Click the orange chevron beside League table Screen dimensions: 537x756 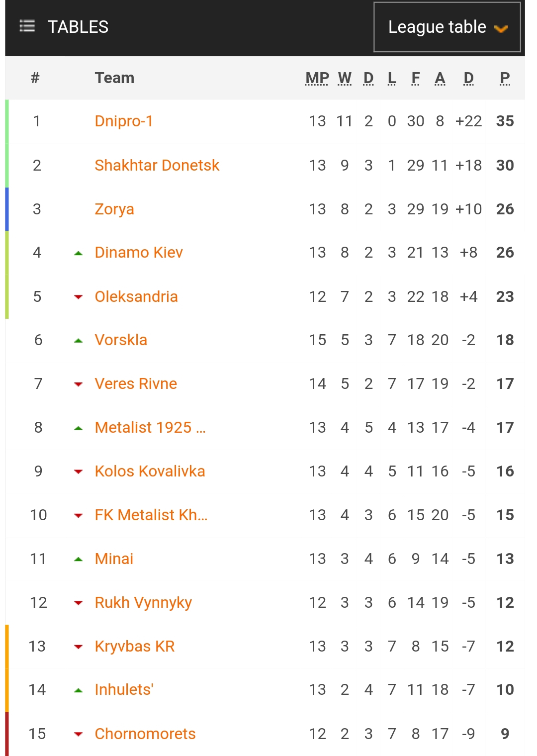(x=501, y=29)
